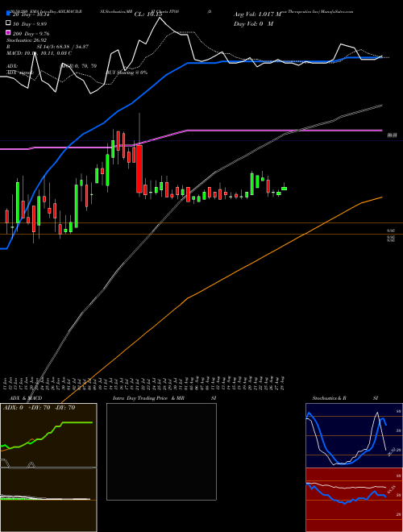The height and width of the screenshot is (532, 403).
Task: Click the magenta 200 Day legend swatch
Action: click(x=9, y=33)
